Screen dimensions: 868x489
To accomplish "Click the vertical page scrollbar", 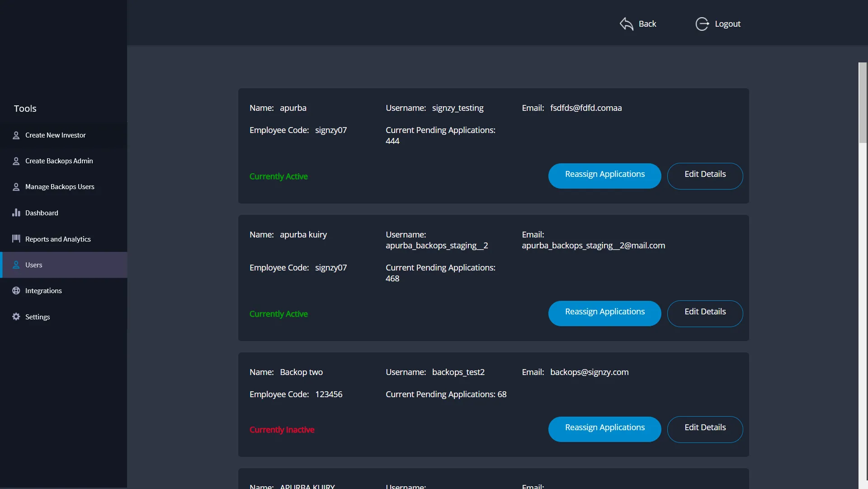I will pyautogui.click(x=863, y=103).
